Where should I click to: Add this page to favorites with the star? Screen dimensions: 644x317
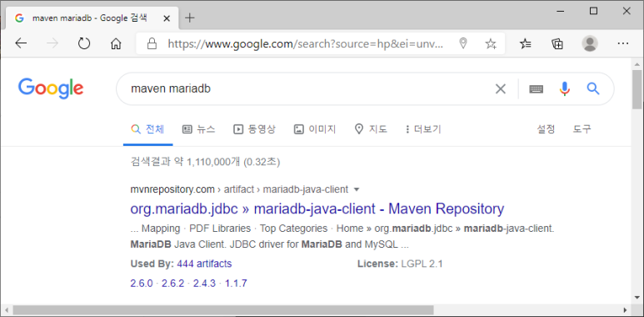tap(491, 43)
